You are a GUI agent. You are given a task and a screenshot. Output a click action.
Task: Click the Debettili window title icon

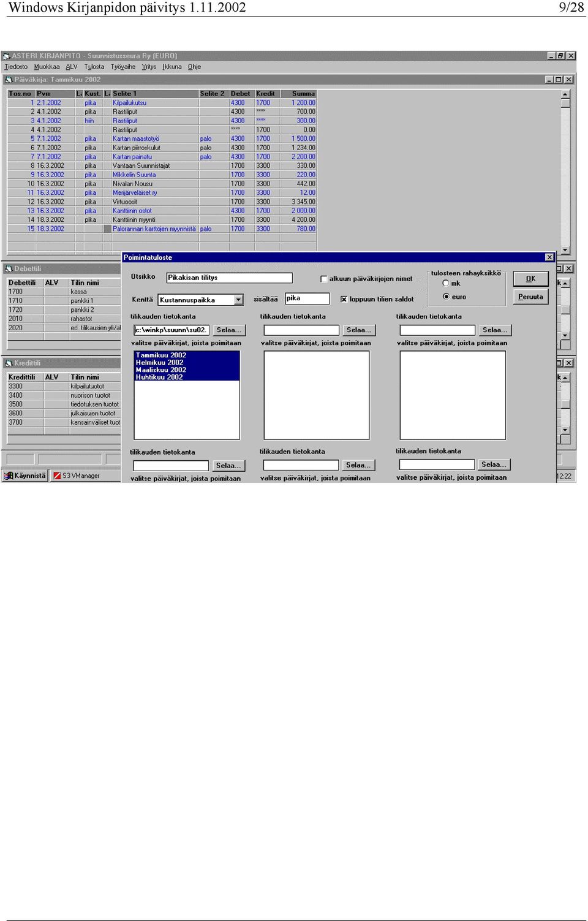coord(9,269)
